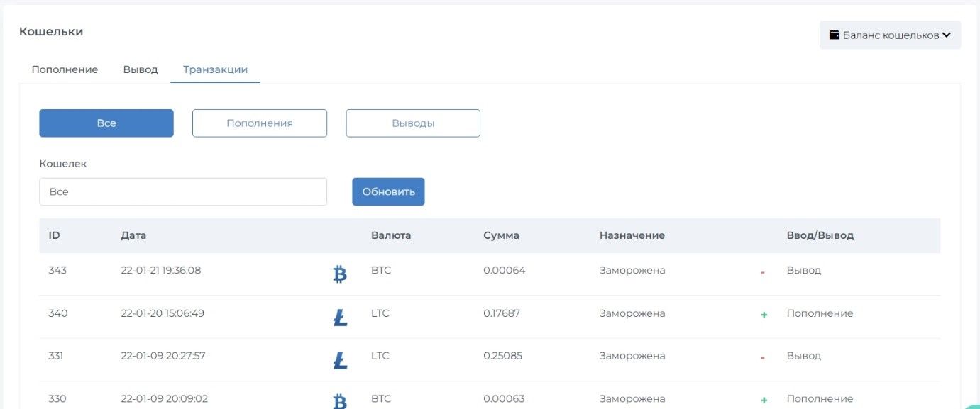Screen dimensions: 980x409
Task: Click the Сумма column header
Action: (x=501, y=235)
